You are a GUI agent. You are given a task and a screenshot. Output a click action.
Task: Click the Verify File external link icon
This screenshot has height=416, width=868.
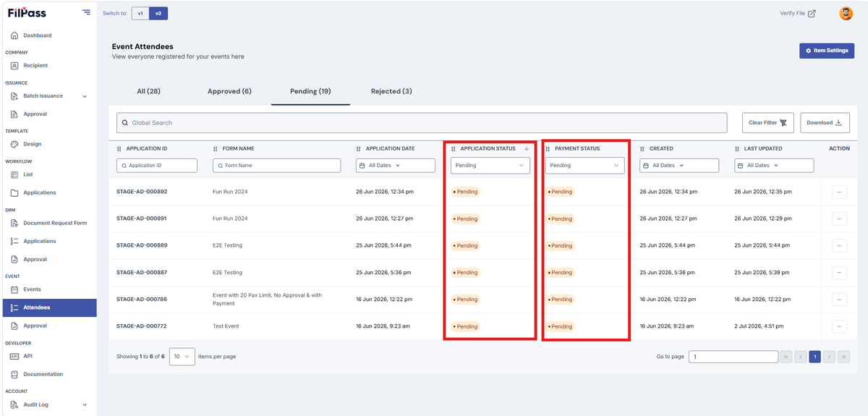click(812, 13)
